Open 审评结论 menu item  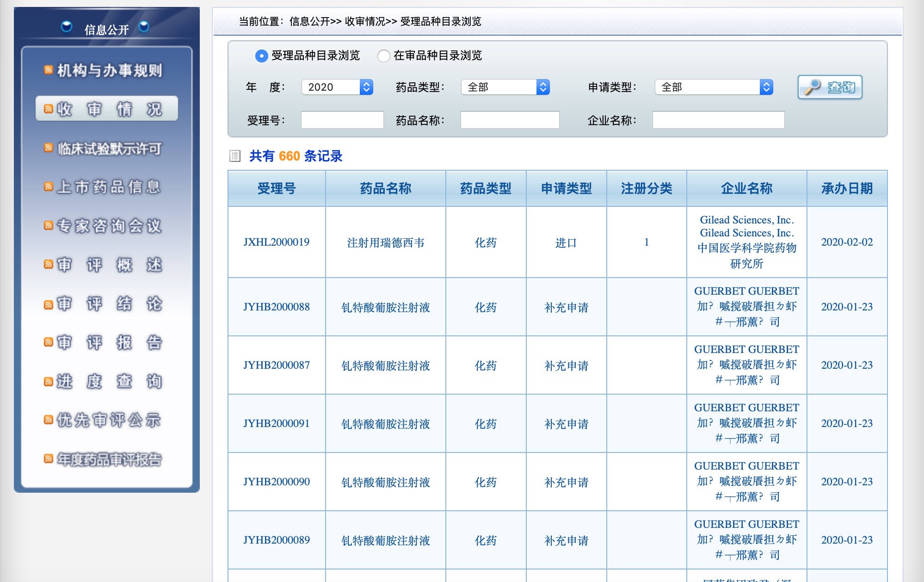point(109,304)
